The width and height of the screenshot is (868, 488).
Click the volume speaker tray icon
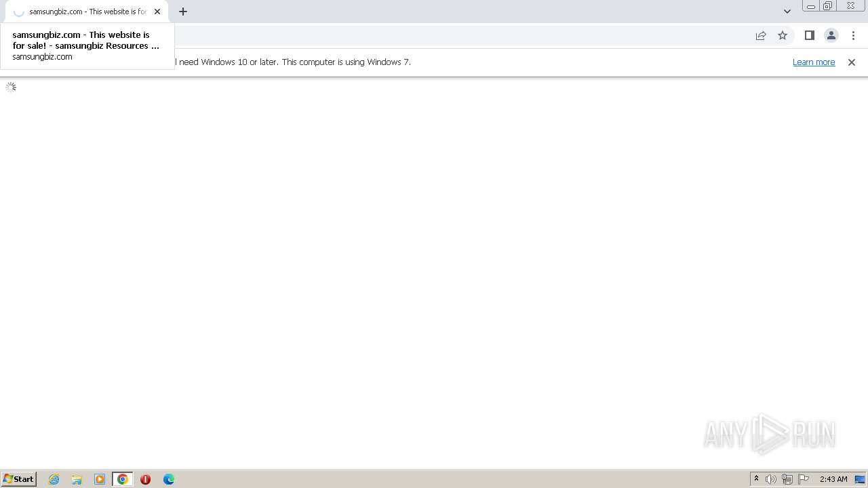[771, 479]
